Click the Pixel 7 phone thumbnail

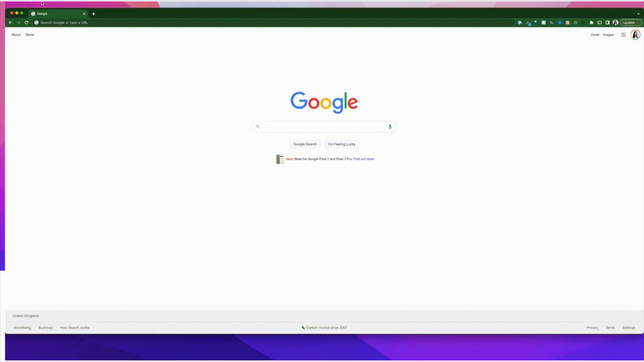[280, 159]
